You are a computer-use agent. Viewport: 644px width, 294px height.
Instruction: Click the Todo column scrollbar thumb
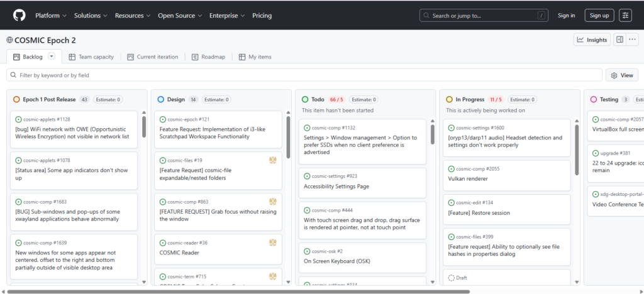point(433,134)
